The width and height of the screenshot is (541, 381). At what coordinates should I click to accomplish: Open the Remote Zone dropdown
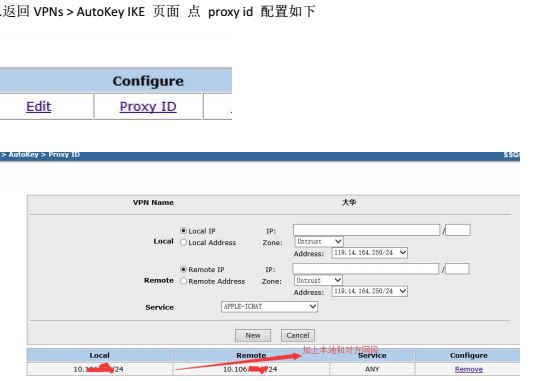coord(318,280)
